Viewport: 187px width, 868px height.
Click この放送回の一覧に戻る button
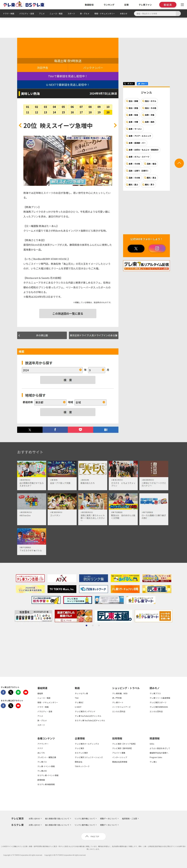[x=67, y=313]
